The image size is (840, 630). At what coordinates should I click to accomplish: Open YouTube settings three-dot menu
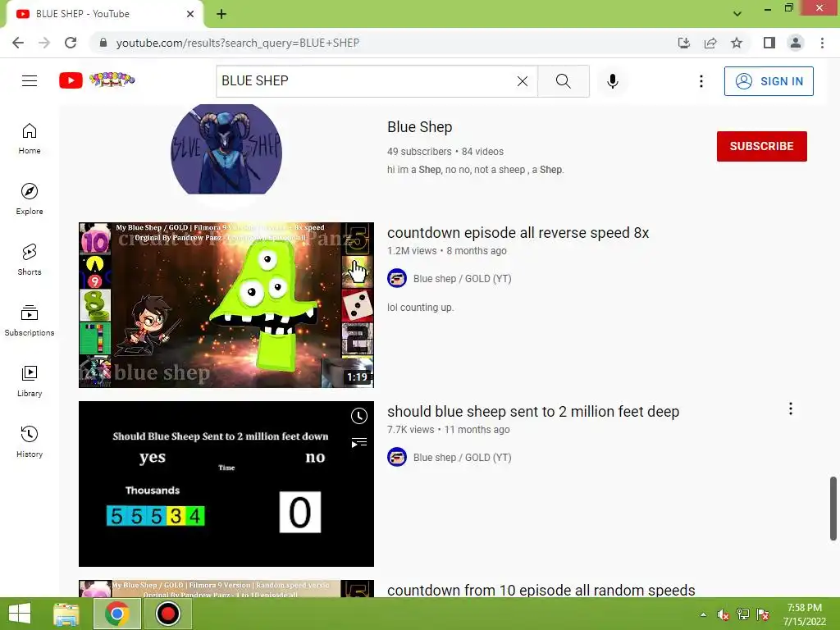(701, 81)
